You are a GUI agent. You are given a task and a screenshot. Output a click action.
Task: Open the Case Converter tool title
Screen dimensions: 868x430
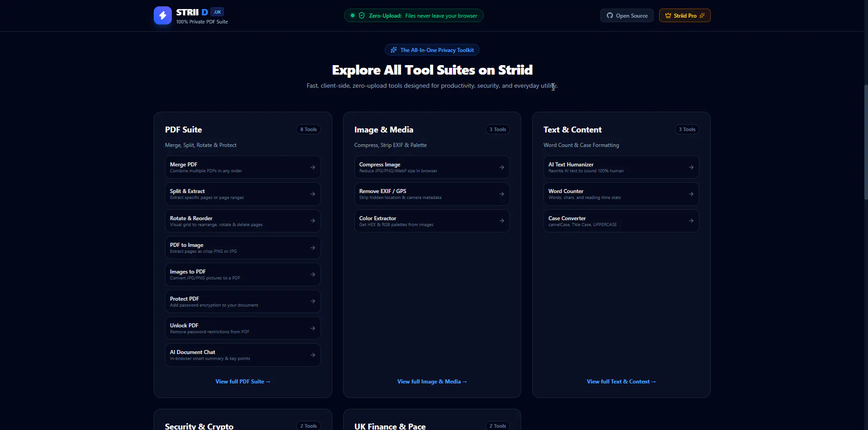(567, 218)
